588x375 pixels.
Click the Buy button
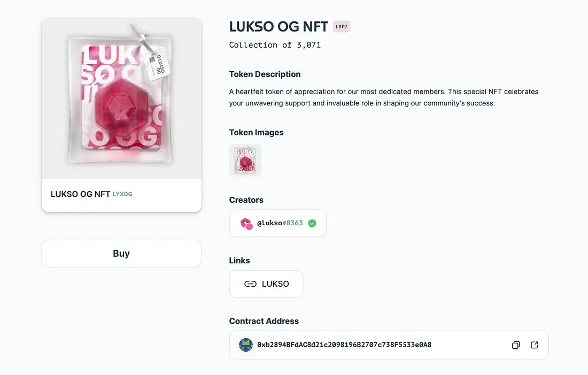tap(121, 253)
